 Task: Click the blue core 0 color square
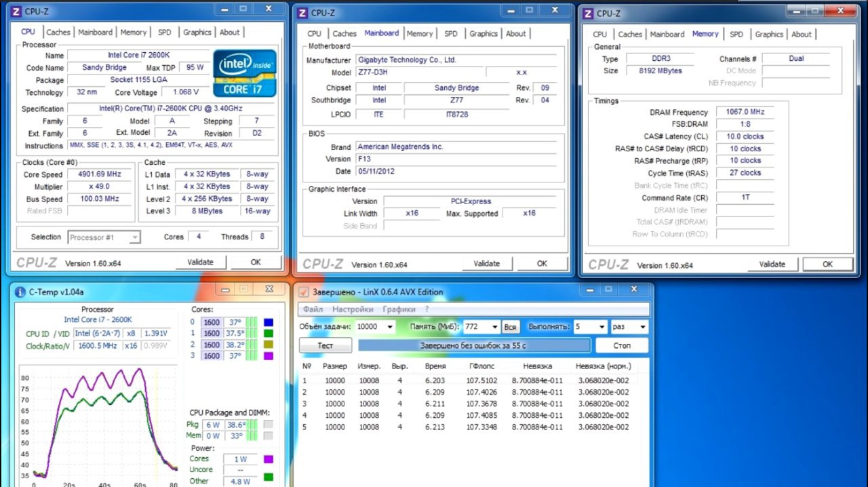[269, 322]
